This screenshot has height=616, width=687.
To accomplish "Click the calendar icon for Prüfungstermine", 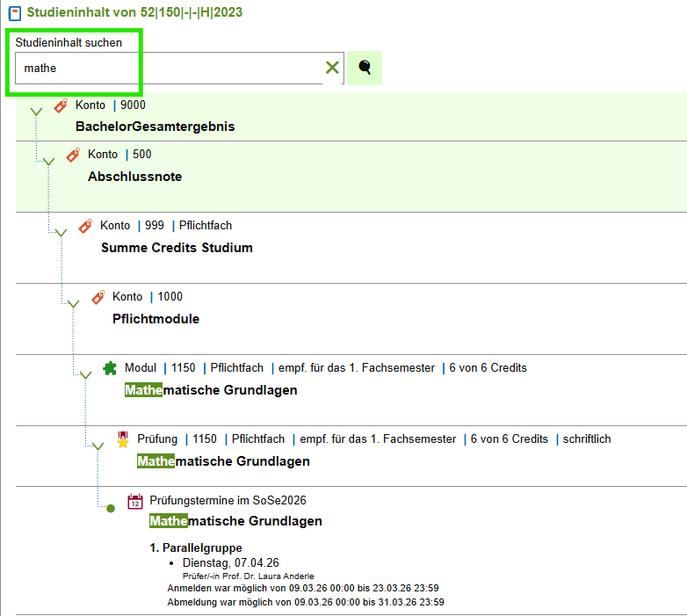I will click(x=135, y=501).
